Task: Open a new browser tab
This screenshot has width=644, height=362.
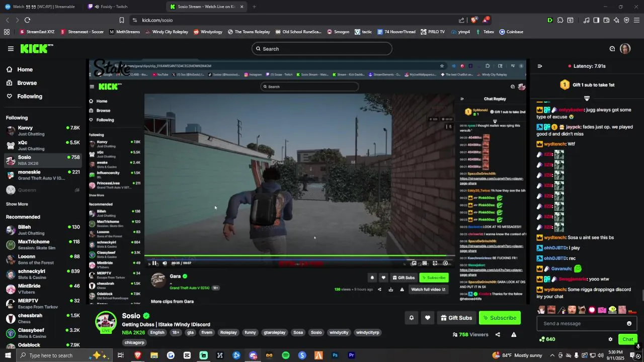Action: (x=254, y=7)
